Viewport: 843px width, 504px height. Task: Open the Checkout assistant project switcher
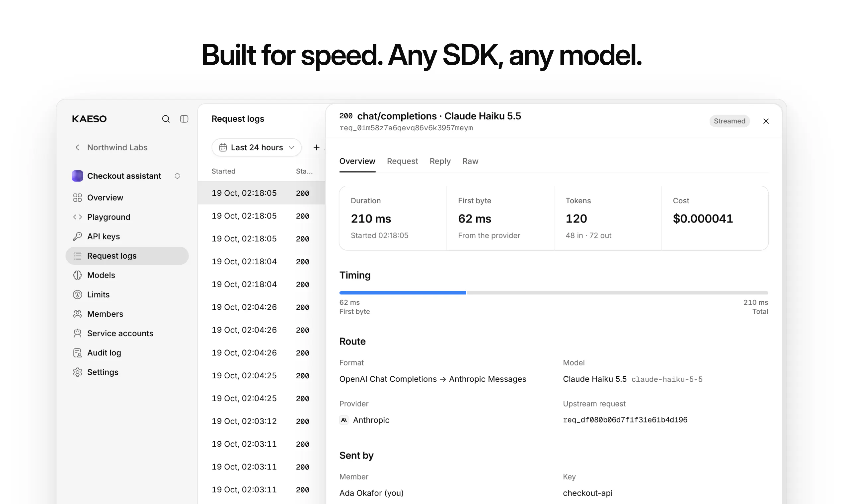coord(126,176)
